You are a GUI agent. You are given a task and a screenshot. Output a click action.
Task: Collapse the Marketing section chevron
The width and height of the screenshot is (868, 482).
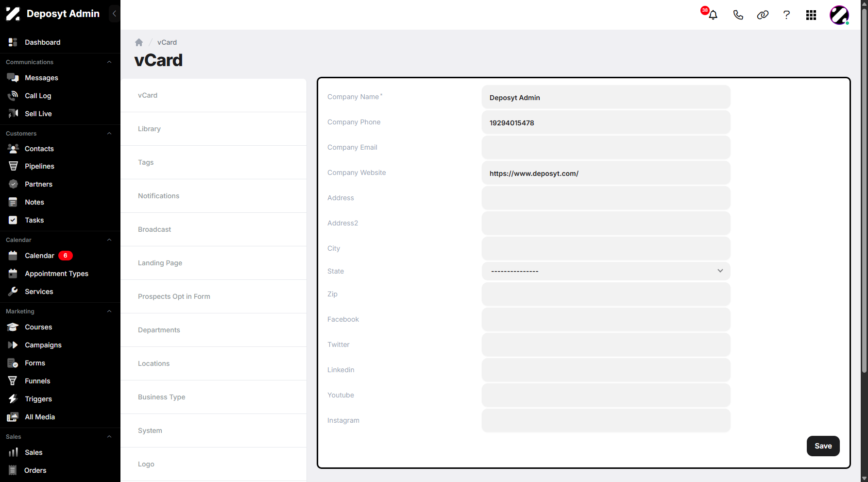[x=109, y=311]
